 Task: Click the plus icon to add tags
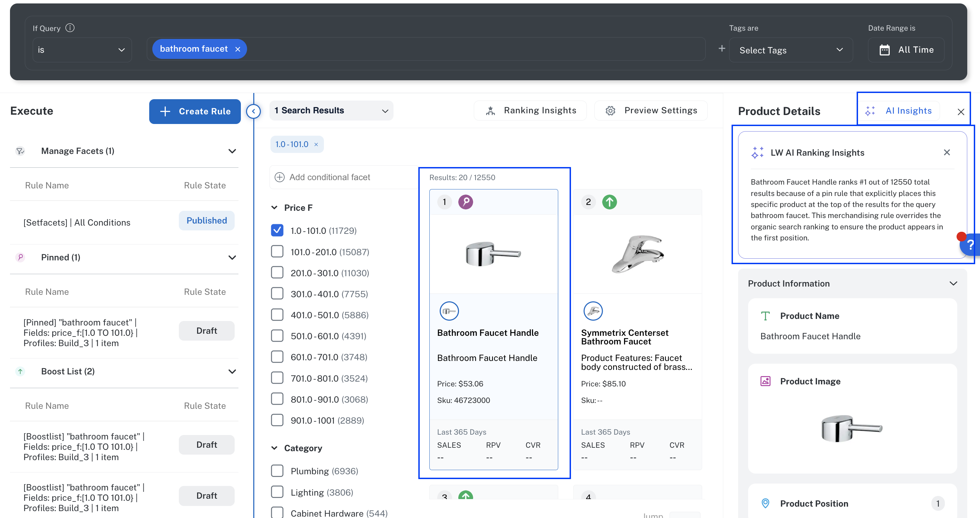[x=722, y=49]
